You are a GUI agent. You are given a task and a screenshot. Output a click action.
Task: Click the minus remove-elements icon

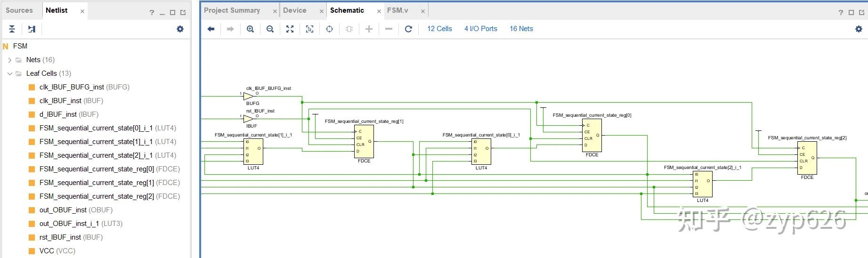click(389, 29)
